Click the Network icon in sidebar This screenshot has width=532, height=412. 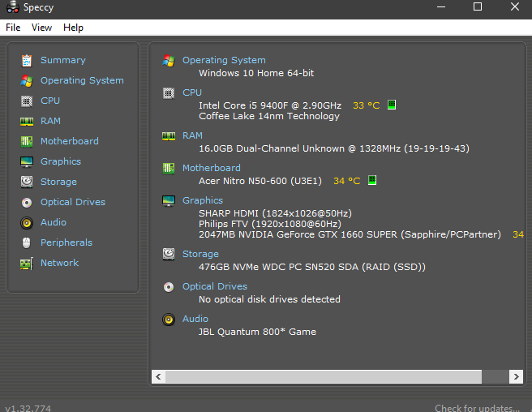pyautogui.click(x=27, y=263)
